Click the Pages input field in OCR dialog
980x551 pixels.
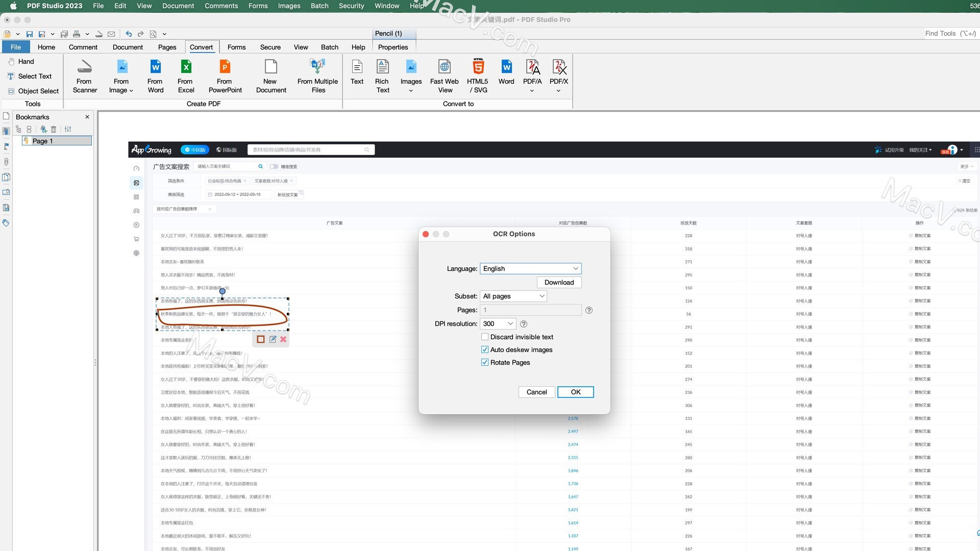tap(531, 310)
